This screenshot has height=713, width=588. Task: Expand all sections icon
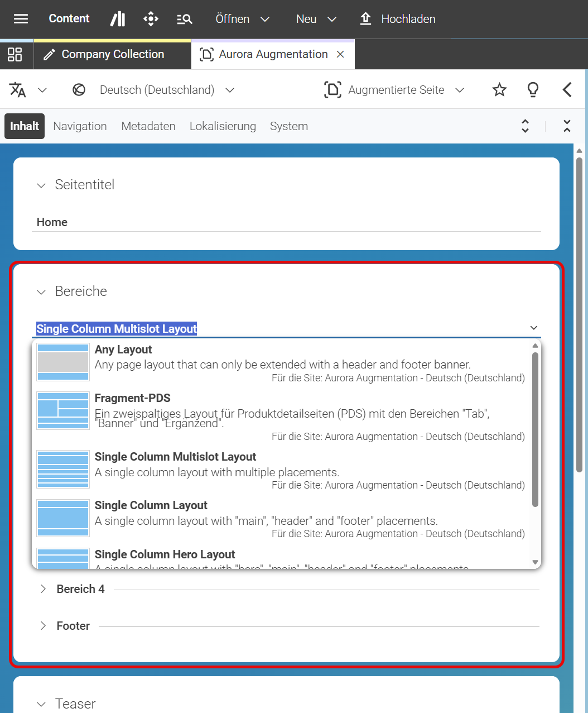[525, 126]
